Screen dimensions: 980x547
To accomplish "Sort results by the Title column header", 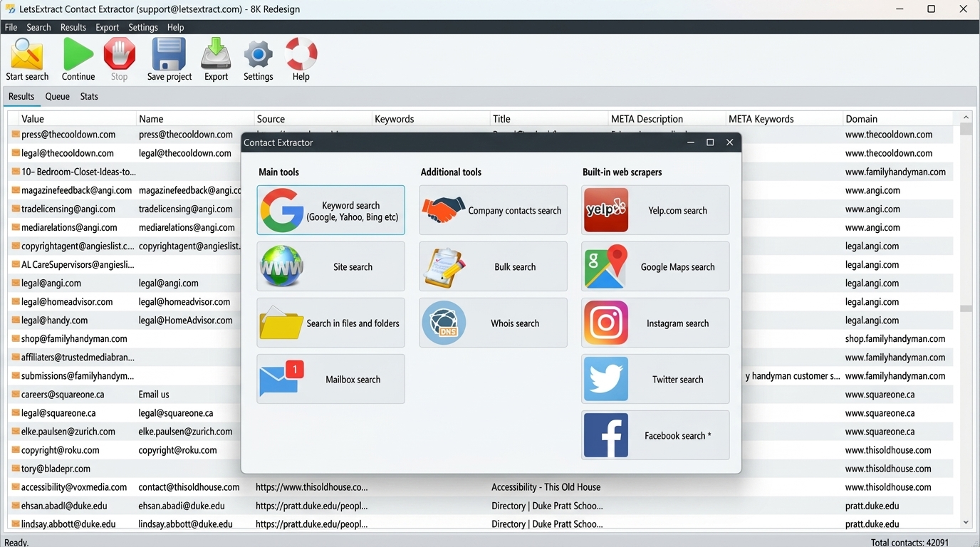I will pos(549,119).
